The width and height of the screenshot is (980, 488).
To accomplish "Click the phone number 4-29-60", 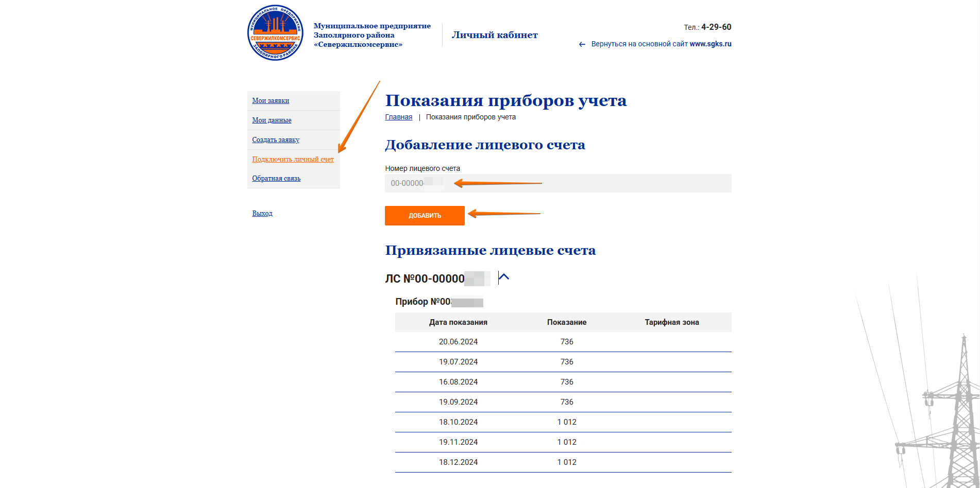I will coord(716,27).
